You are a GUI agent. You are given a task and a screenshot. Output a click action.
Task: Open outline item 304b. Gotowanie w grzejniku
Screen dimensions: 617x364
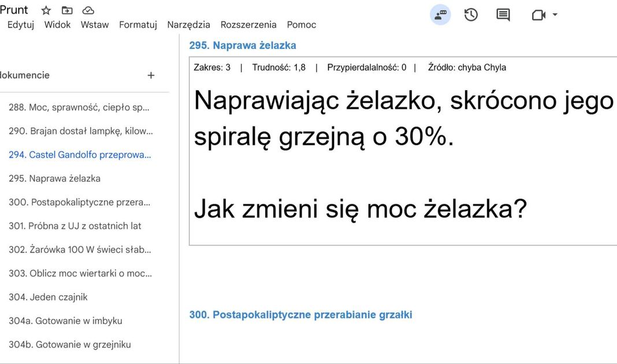pos(69,344)
